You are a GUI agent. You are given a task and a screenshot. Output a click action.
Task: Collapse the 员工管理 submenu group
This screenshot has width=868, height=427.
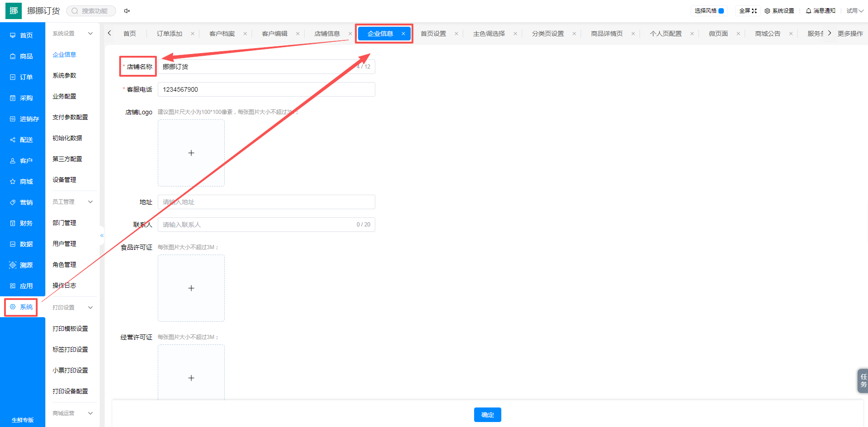point(90,201)
